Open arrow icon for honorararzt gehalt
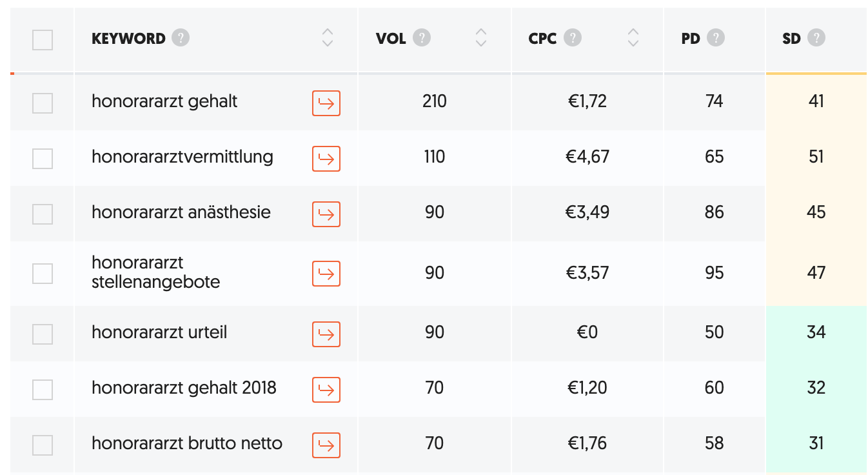This screenshot has height=475, width=868. pyautogui.click(x=326, y=103)
